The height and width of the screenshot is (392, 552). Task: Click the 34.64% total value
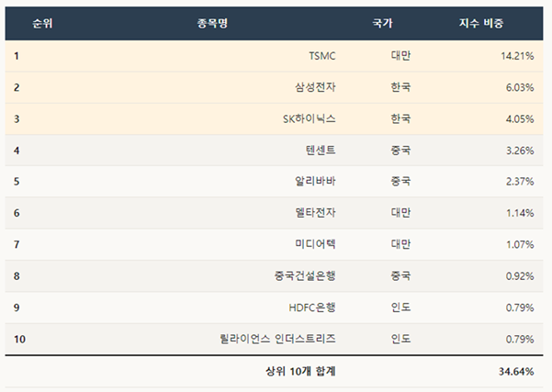tap(516, 372)
